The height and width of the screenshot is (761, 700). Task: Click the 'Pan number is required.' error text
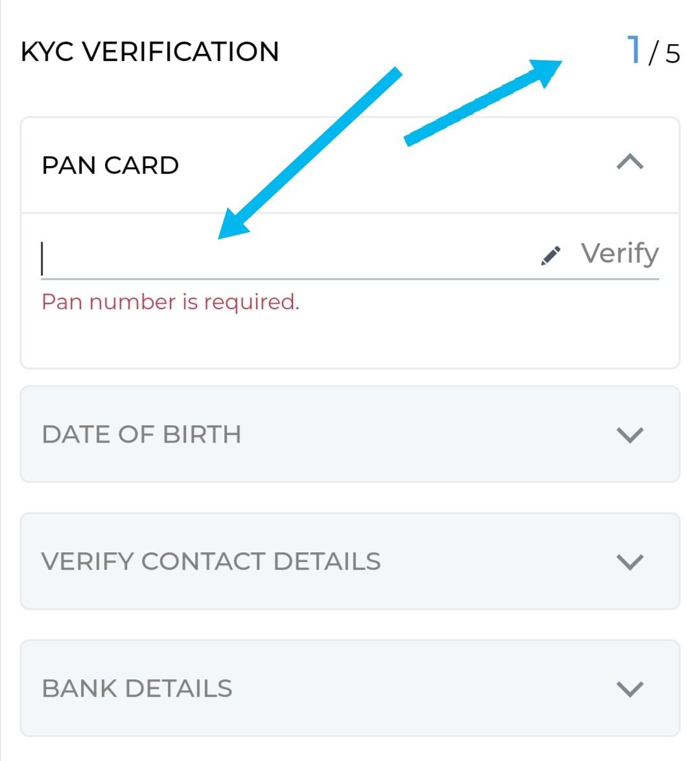click(170, 302)
